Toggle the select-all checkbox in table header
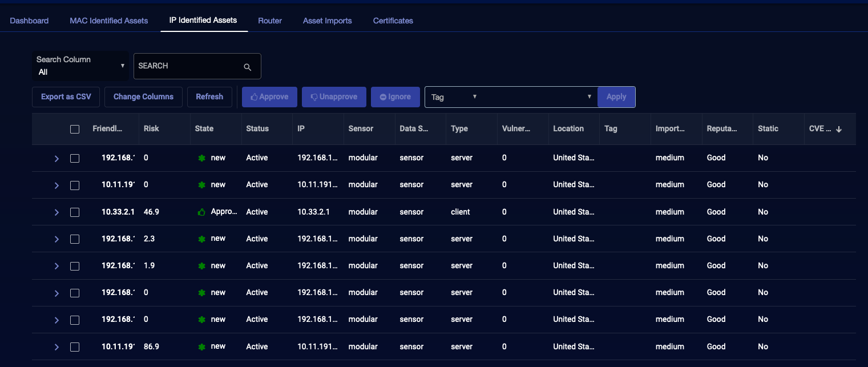 click(x=75, y=129)
